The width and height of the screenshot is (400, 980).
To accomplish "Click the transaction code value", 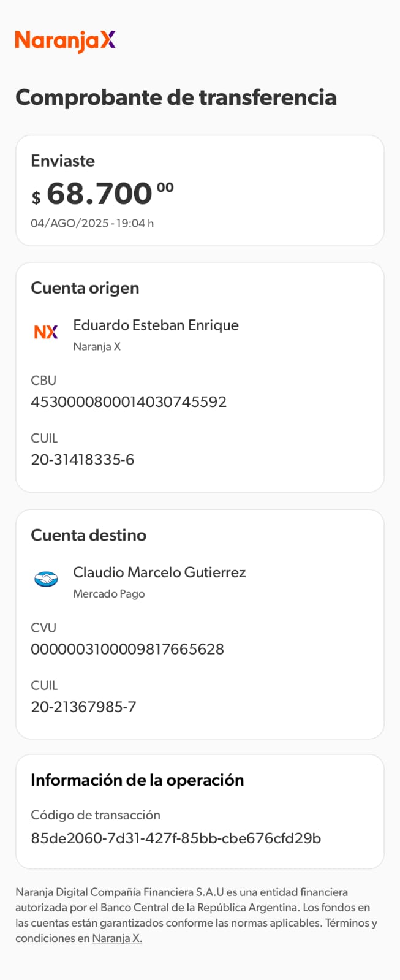I will click(x=176, y=838).
